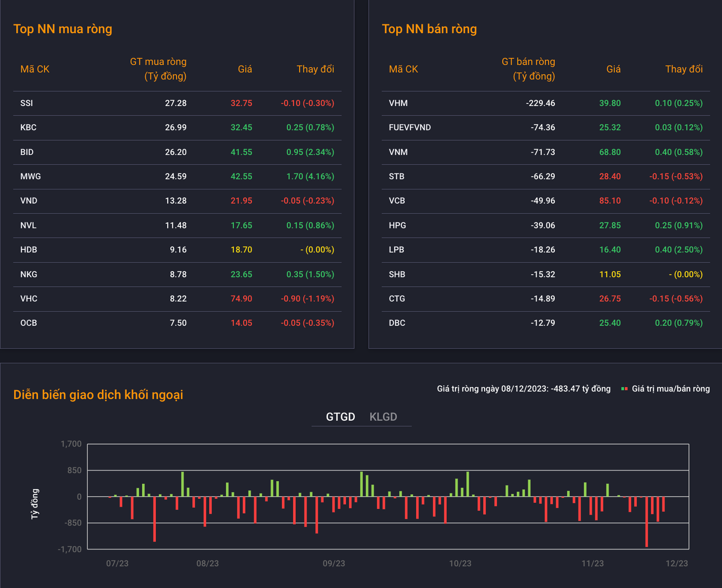Sort by GT bán ròng column
722x588 pixels.
(x=528, y=69)
